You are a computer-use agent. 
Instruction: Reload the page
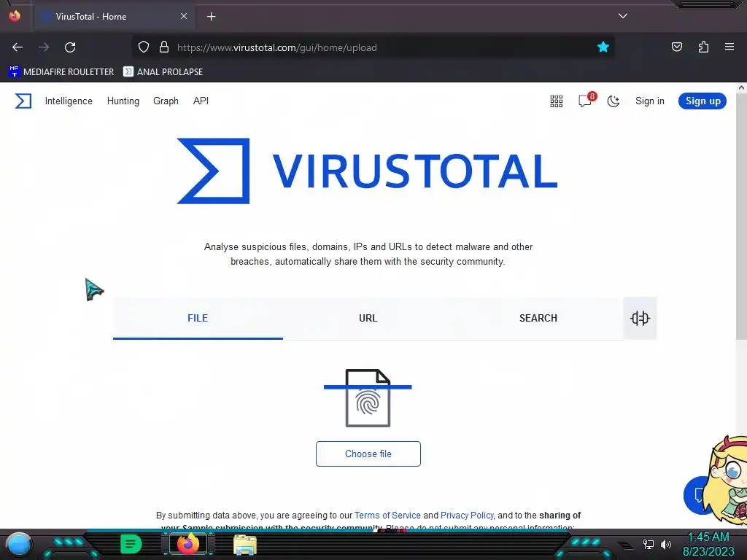(70, 47)
